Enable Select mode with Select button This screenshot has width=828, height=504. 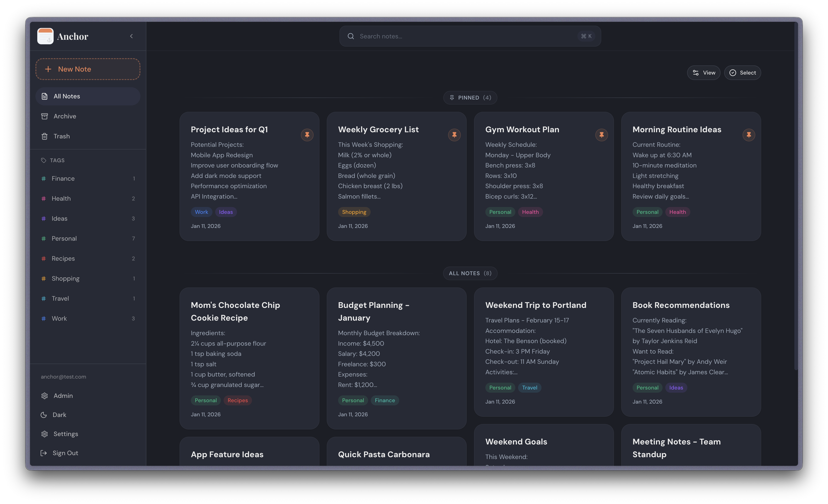click(x=742, y=72)
